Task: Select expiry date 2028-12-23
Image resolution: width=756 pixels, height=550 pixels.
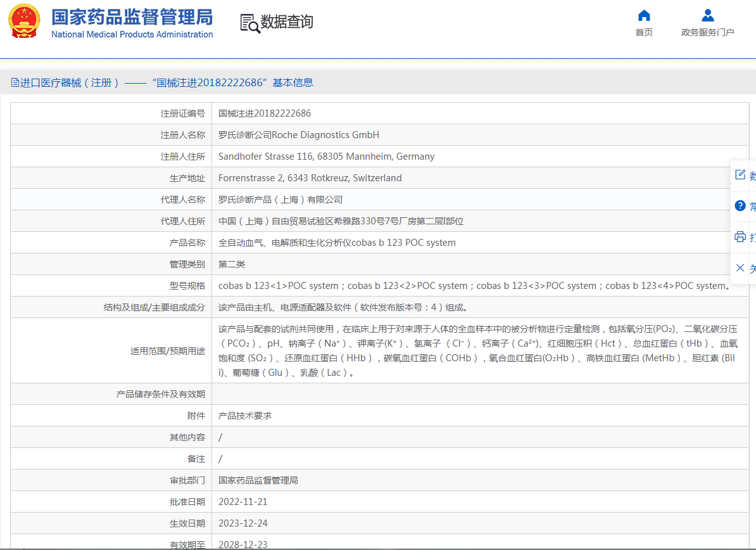Action: click(243, 545)
